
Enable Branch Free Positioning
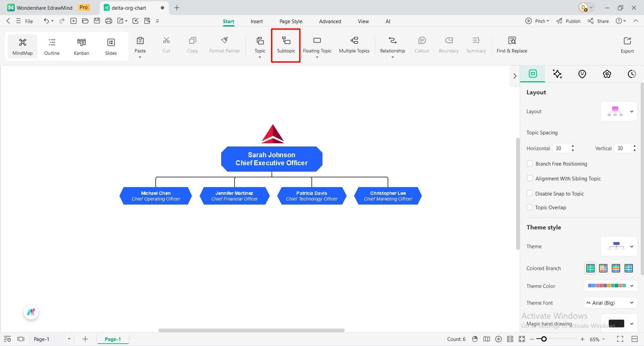click(x=530, y=164)
